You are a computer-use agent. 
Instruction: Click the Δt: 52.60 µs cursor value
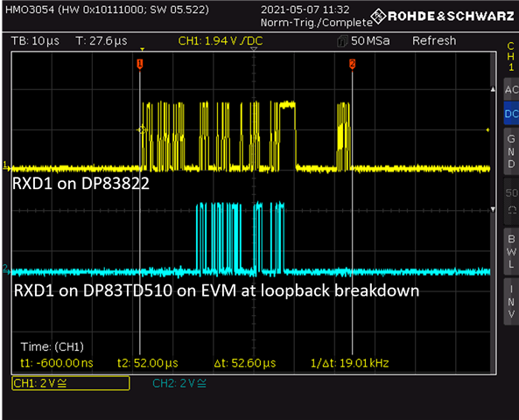[244, 363]
